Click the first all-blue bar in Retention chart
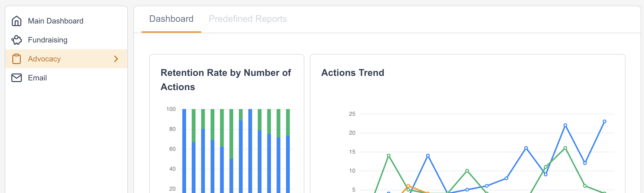Image resolution: width=644 pixels, height=193 pixels. [184, 150]
